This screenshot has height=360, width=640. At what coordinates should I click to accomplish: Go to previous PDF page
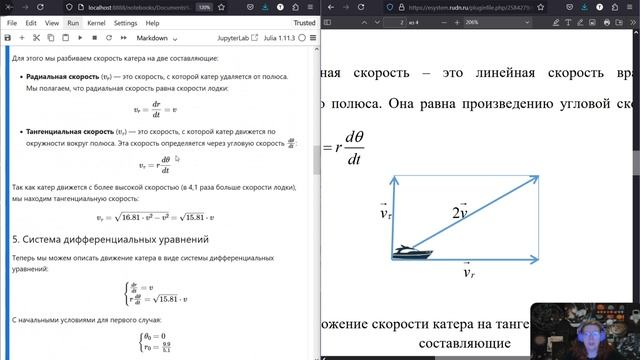(x=364, y=22)
